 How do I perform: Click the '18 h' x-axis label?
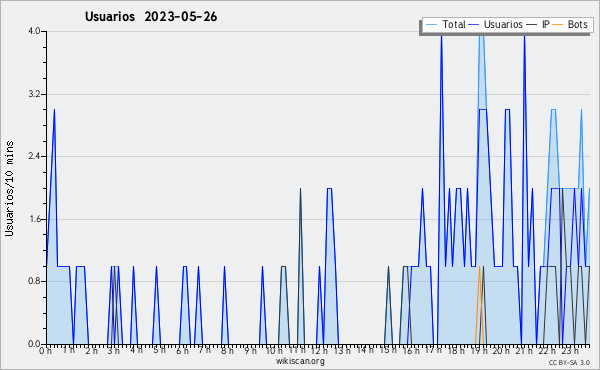tap(456, 350)
